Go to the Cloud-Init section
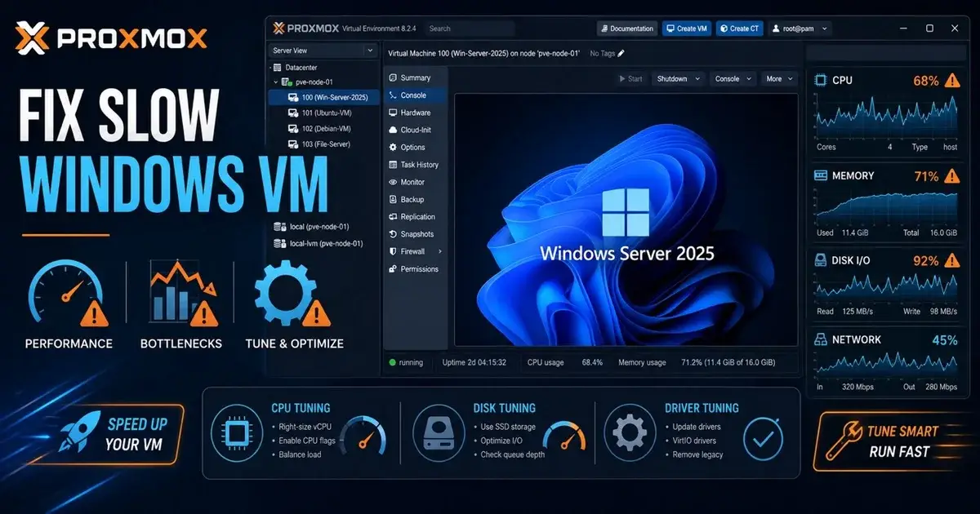980x514 pixels. click(x=416, y=130)
